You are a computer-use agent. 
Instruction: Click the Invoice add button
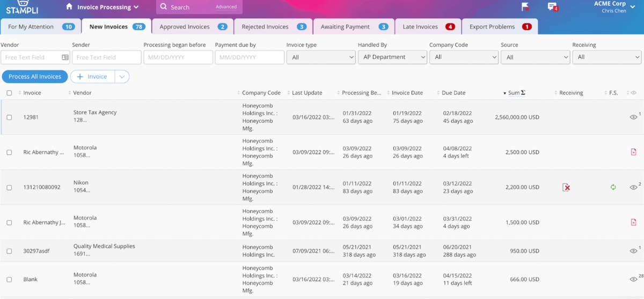(92, 77)
